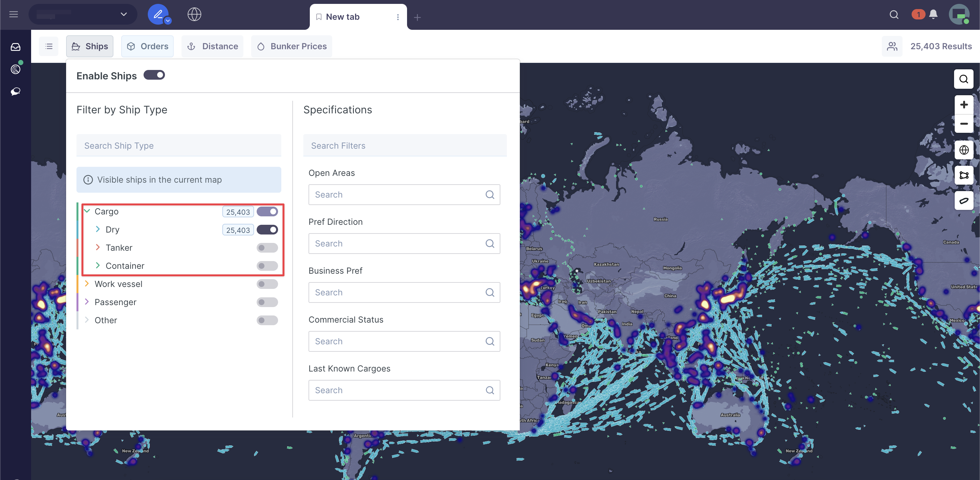
Task: Click the notification bell icon
Action: pyautogui.click(x=933, y=15)
